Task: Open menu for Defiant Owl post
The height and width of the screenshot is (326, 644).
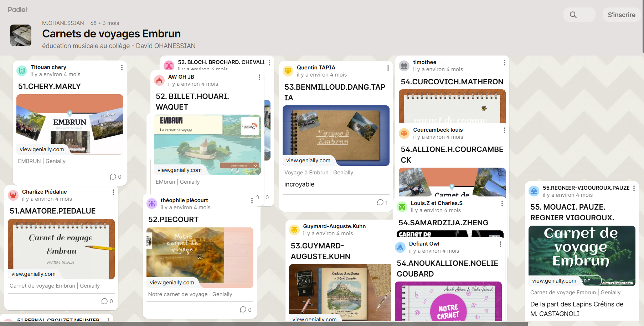Action: click(500, 244)
